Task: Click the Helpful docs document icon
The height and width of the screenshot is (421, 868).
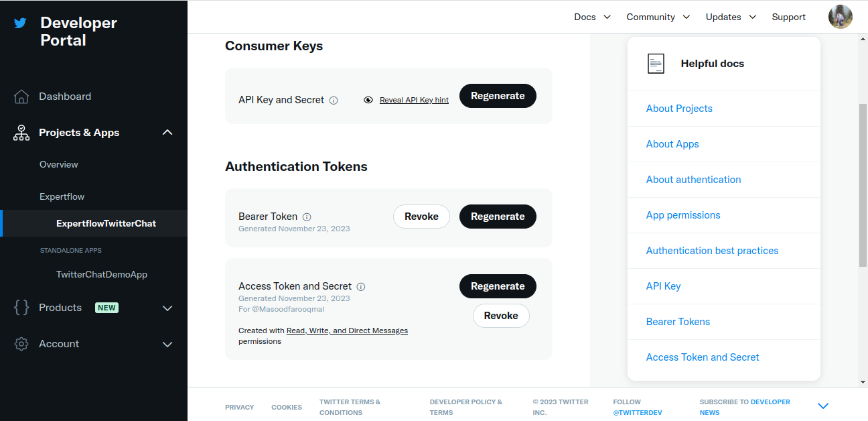Action: tap(656, 63)
